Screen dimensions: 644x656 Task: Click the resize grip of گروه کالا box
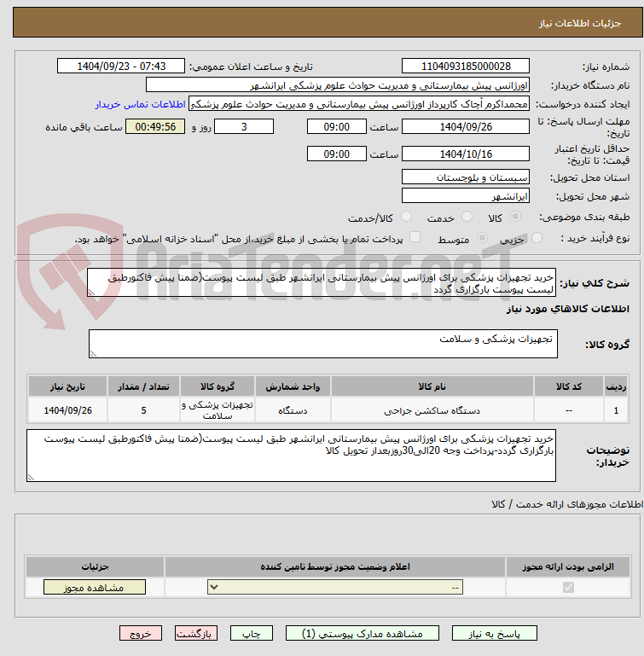93,353
